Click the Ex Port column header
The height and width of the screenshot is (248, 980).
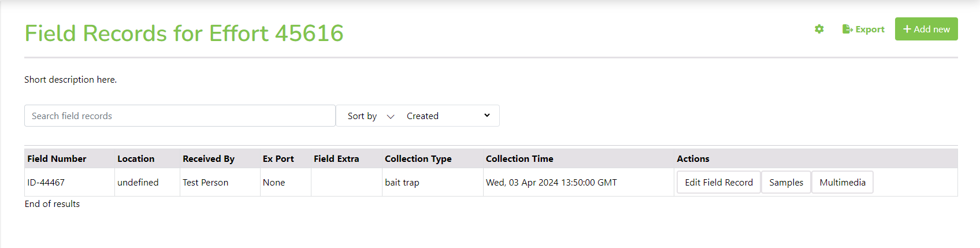(278, 158)
